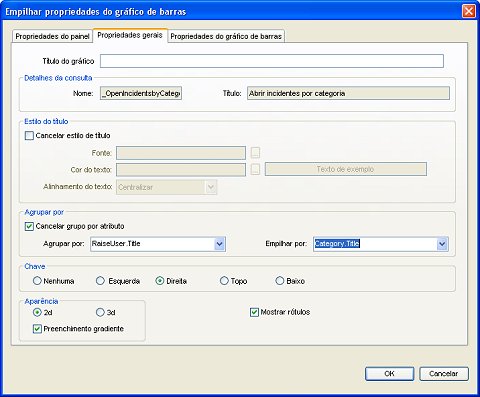This screenshot has width=480, height=397.
Task: Click the RaiseUser.Title combo box text
Action: 116,244
